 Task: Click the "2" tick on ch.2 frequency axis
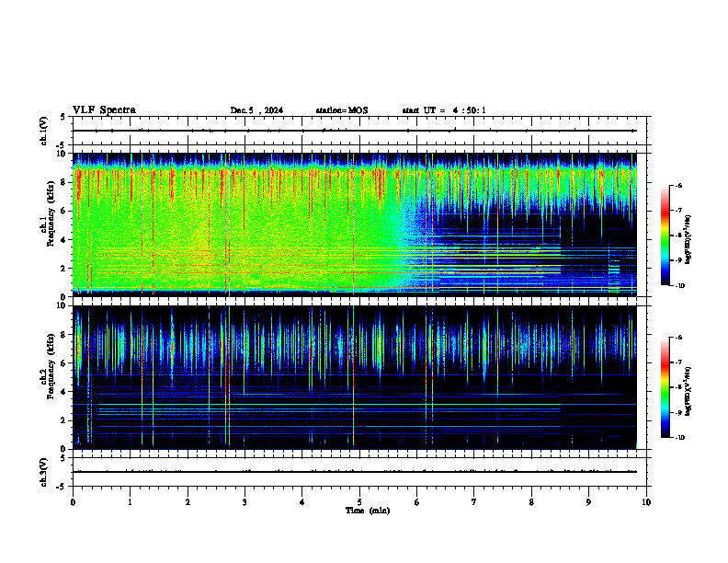64,420
